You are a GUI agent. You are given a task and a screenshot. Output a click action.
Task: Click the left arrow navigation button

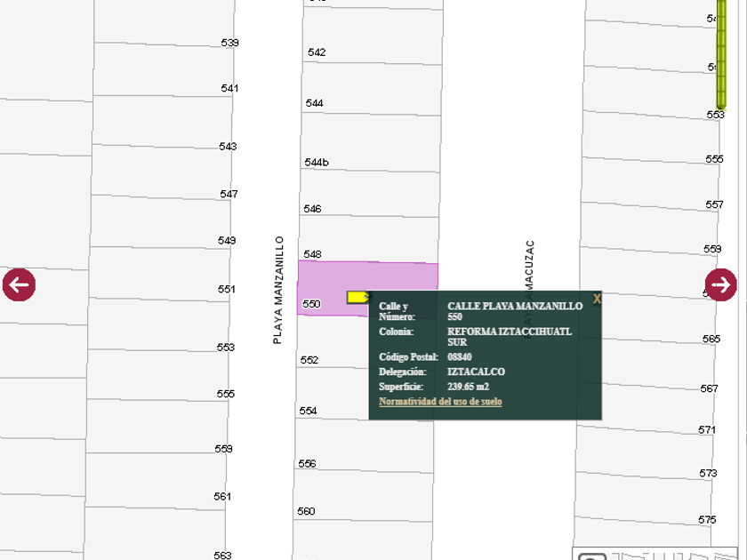(19, 285)
